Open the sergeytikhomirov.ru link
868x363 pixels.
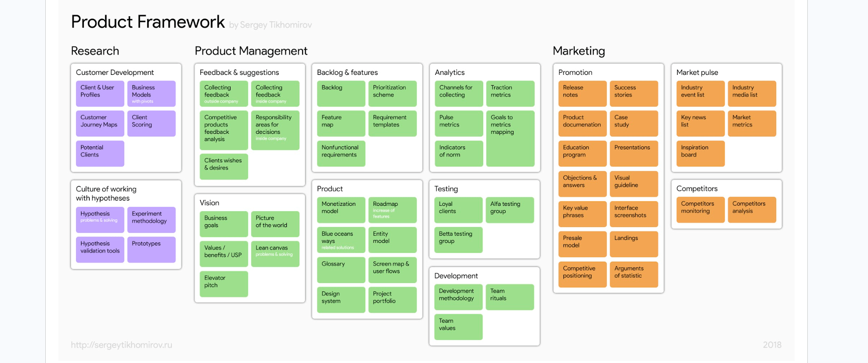[121, 345]
